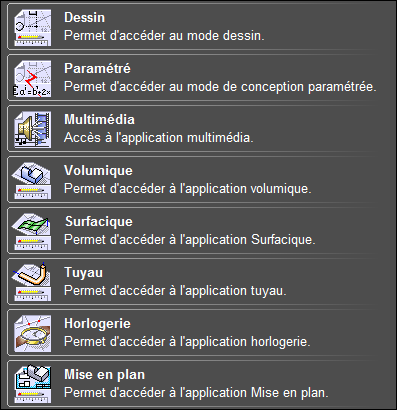Click "Accès à l'application multimédia" description

[x=159, y=137]
